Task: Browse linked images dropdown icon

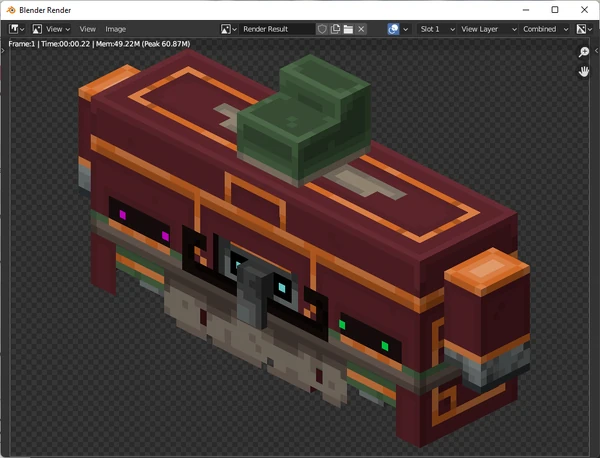Action: click(228, 29)
